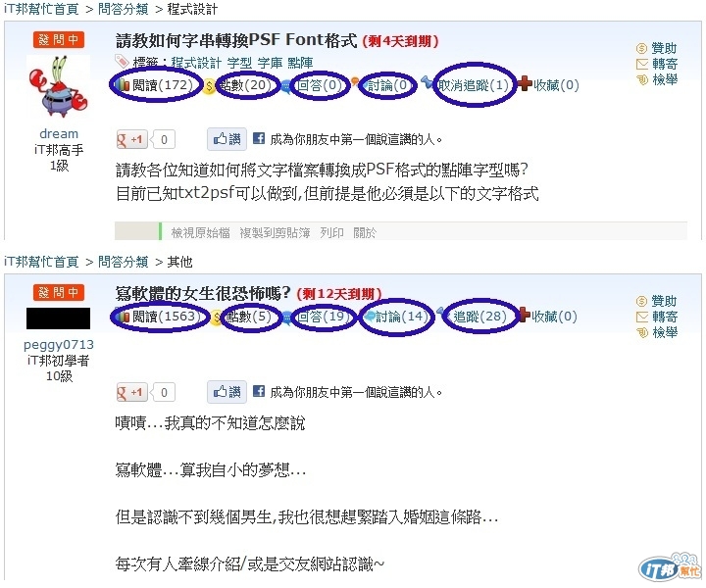Open 程式設計 breadcrumb category
This screenshot has height=588, width=706.
(x=192, y=9)
